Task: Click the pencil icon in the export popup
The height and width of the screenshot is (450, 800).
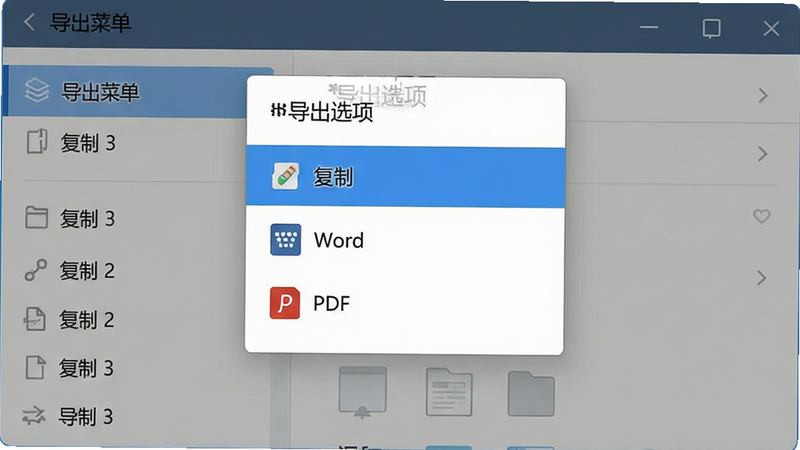Action: (x=285, y=177)
